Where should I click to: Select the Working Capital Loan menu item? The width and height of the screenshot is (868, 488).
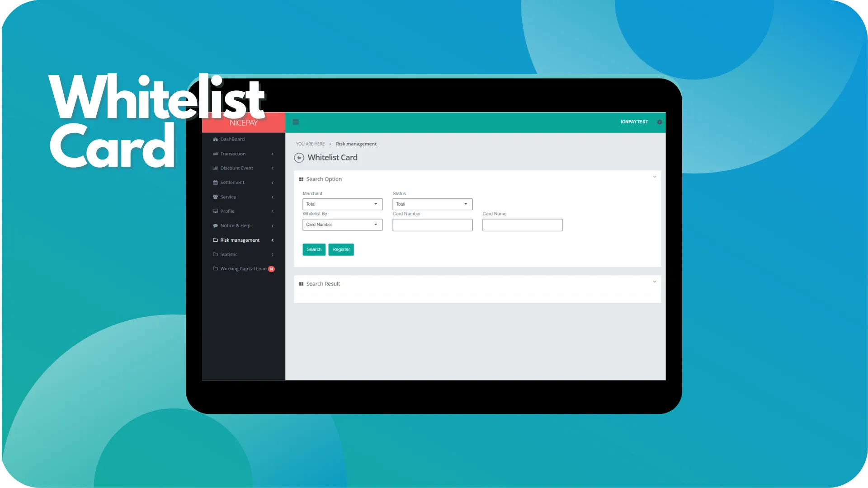click(x=243, y=269)
